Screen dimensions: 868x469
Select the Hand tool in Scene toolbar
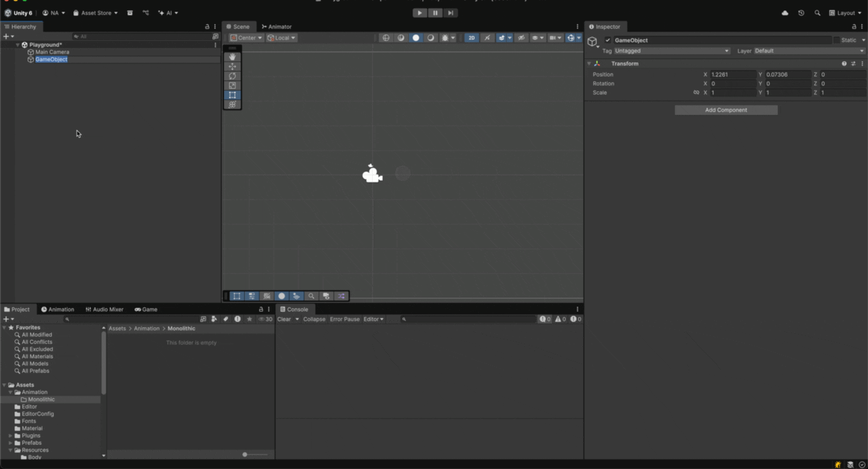point(232,57)
